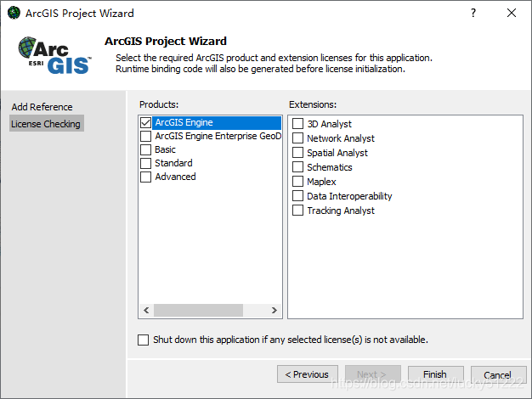The width and height of the screenshot is (532, 399).
Task: Enable the 3D Analyst extension
Action: pos(298,123)
